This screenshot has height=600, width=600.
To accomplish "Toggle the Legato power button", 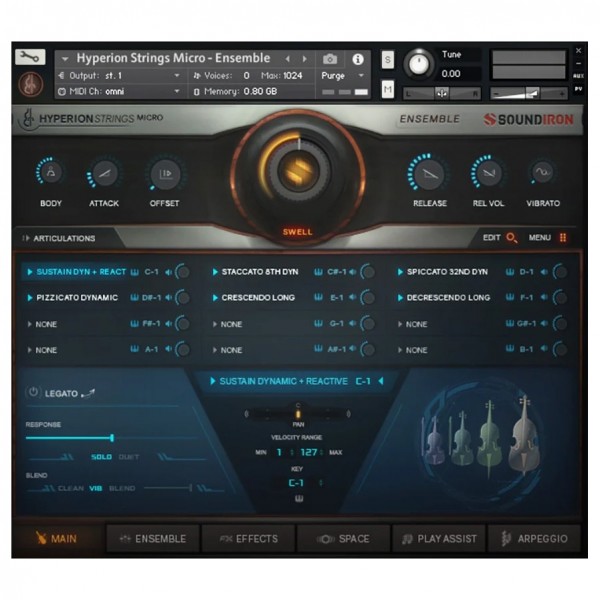I will click(33, 392).
